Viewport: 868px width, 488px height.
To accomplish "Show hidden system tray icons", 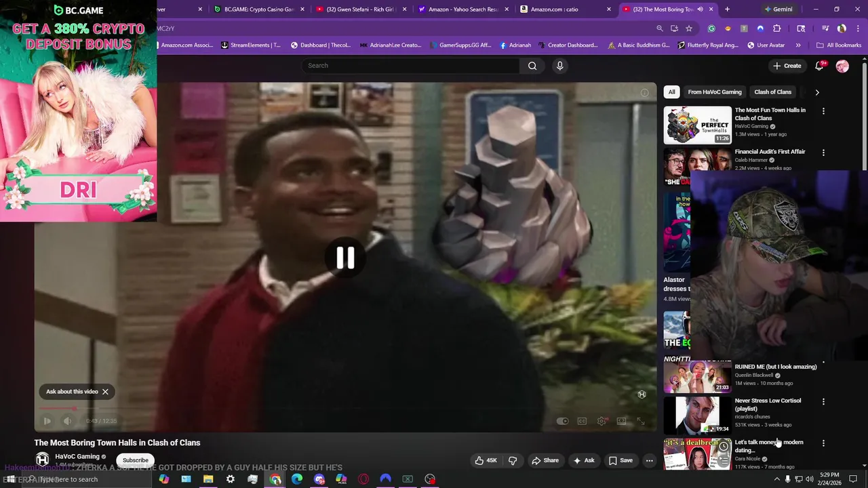I will pos(776,479).
